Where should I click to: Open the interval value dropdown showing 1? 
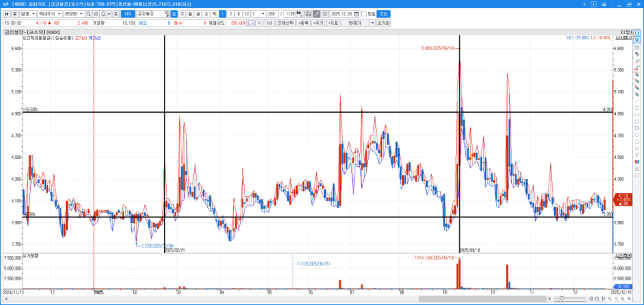pos(263,13)
